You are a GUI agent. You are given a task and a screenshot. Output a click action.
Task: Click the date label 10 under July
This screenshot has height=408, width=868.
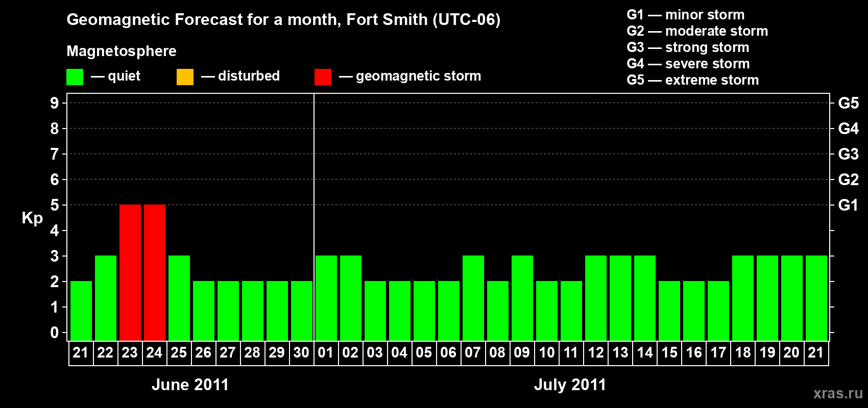click(x=546, y=352)
